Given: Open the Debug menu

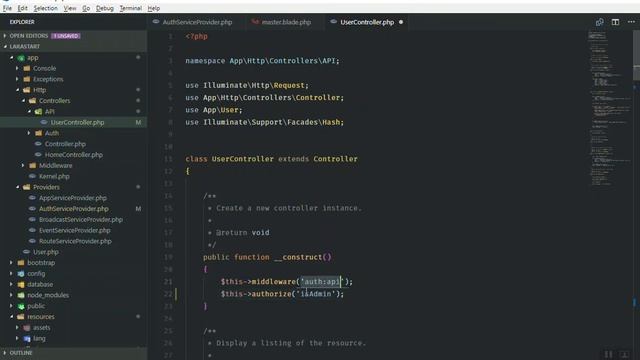Looking at the screenshot, I should click(104, 8).
